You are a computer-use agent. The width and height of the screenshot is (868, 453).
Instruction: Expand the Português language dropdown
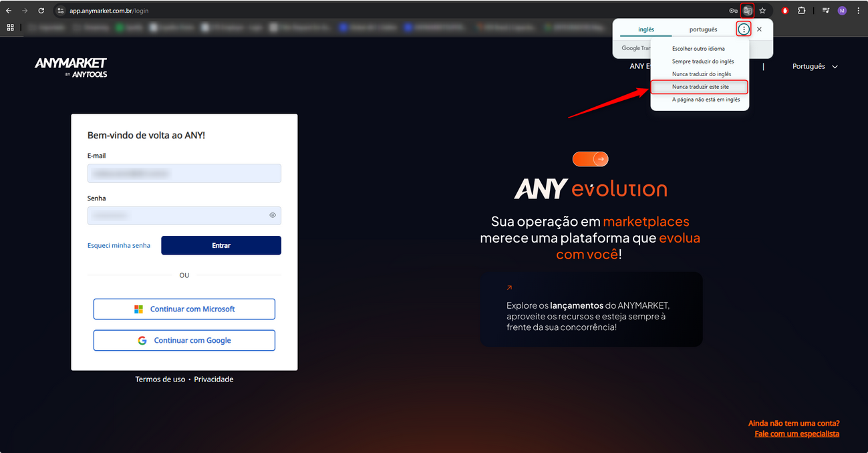tap(815, 67)
